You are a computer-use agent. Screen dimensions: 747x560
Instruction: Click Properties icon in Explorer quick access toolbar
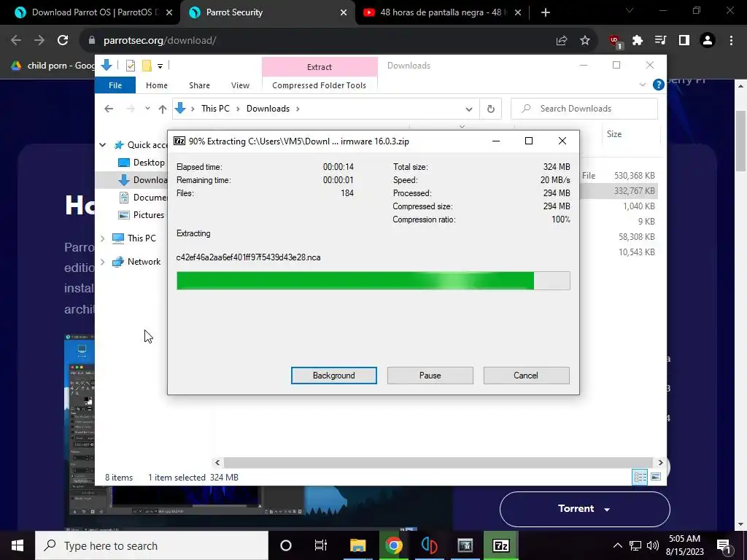click(130, 66)
